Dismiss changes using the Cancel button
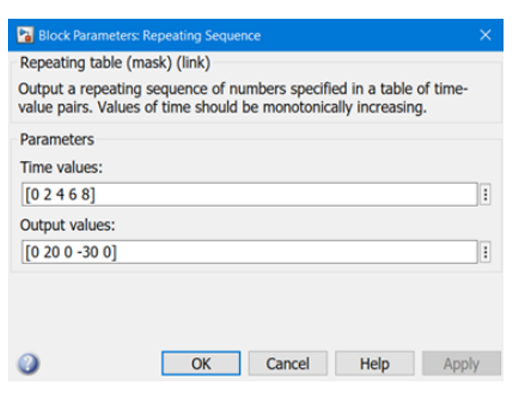This screenshot has width=514, height=400. [x=288, y=363]
